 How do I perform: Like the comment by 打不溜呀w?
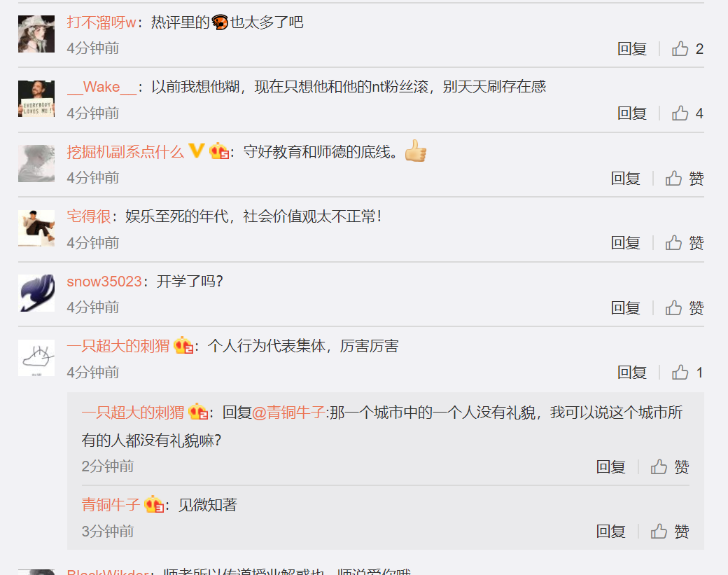click(680, 48)
